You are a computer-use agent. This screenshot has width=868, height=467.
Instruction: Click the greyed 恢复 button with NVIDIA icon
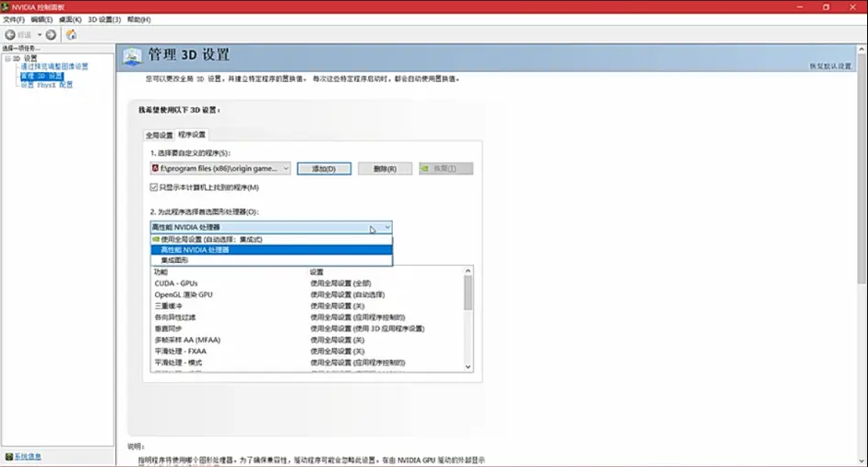[x=446, y=168]
